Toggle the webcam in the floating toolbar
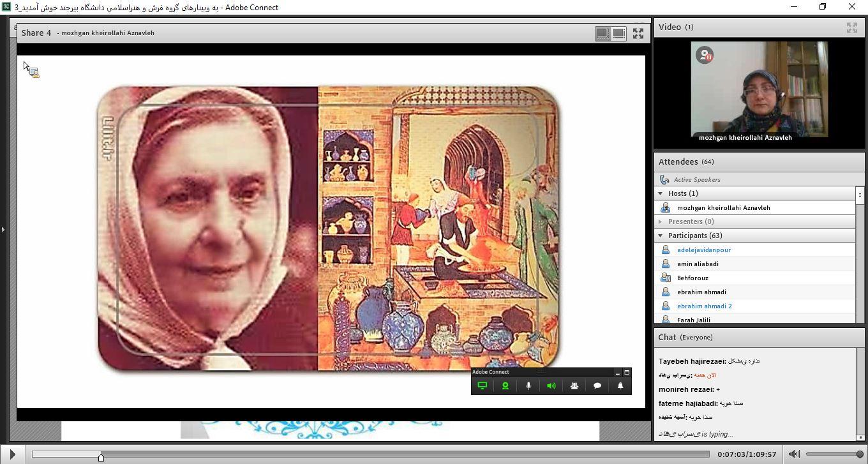The image size is (868, 464). 505,385
